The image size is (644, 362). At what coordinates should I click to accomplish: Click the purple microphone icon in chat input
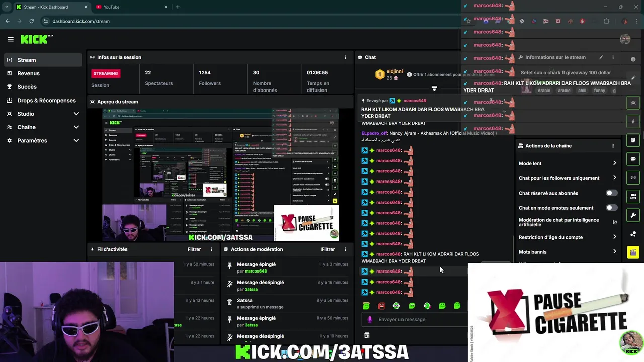tap(370, 319)
